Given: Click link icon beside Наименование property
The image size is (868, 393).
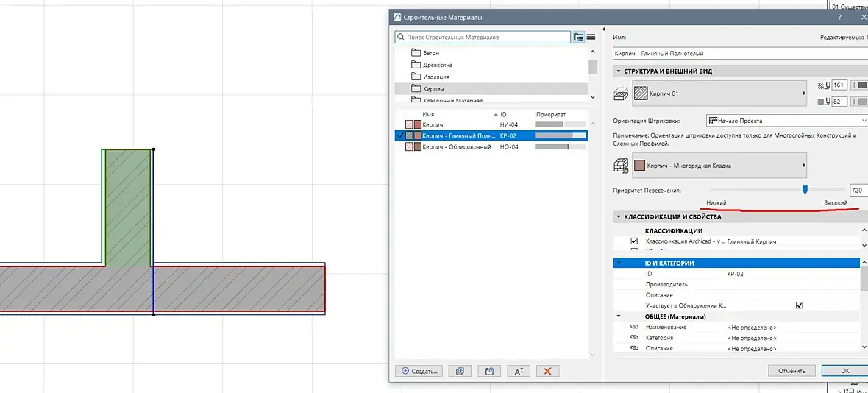Looking at the screenshot, I should coord(634,327).
